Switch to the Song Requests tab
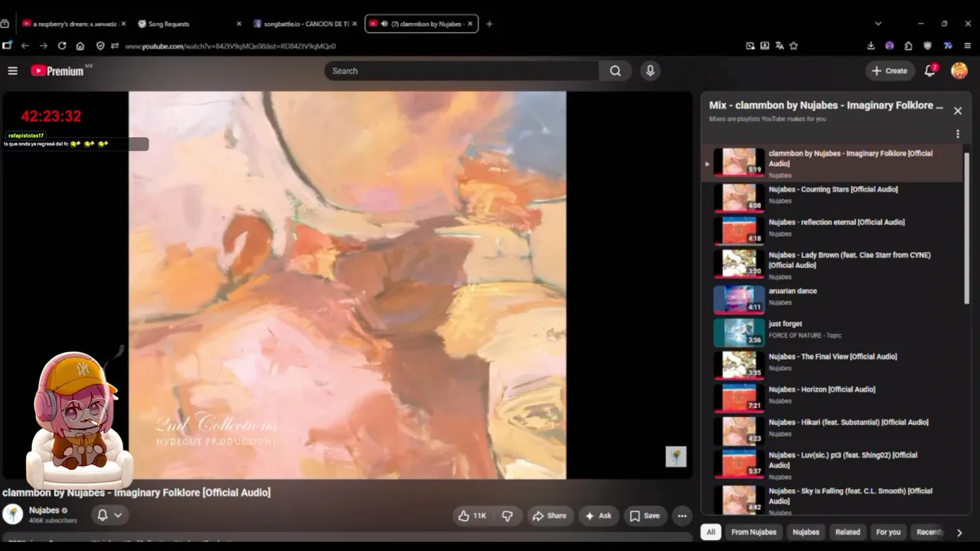The image size is (980, 551). pyautogui.click(x=189, y=24)
